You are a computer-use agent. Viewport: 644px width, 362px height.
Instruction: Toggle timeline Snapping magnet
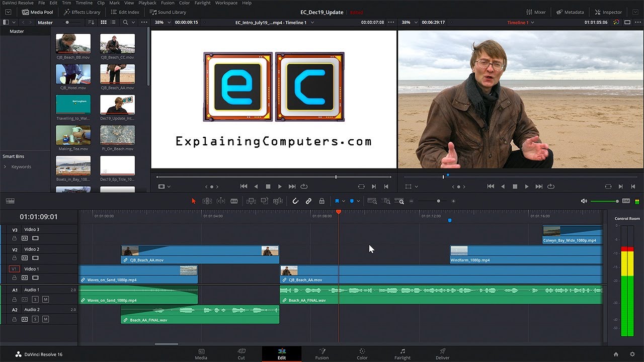click(x=295, y=201)
